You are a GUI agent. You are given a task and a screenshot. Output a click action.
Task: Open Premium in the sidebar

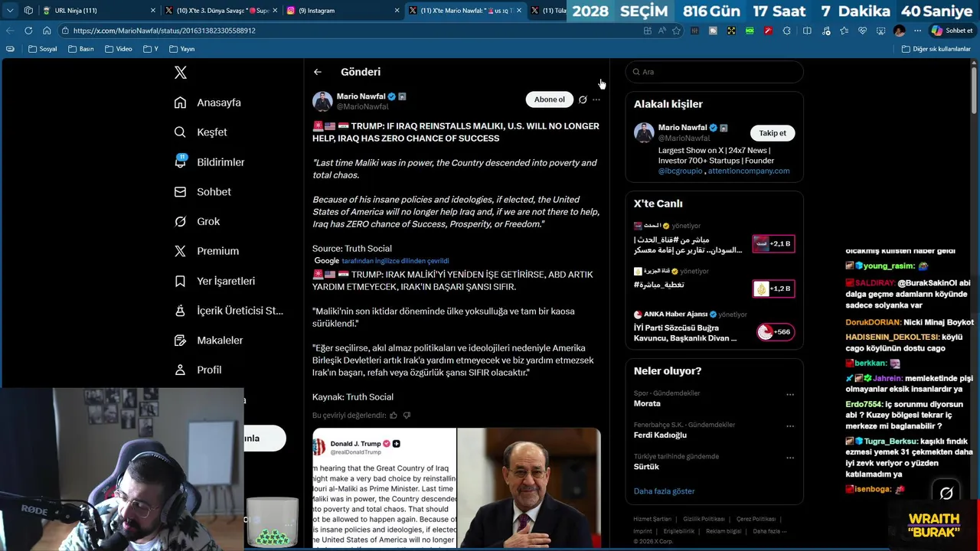click(206, 251)
